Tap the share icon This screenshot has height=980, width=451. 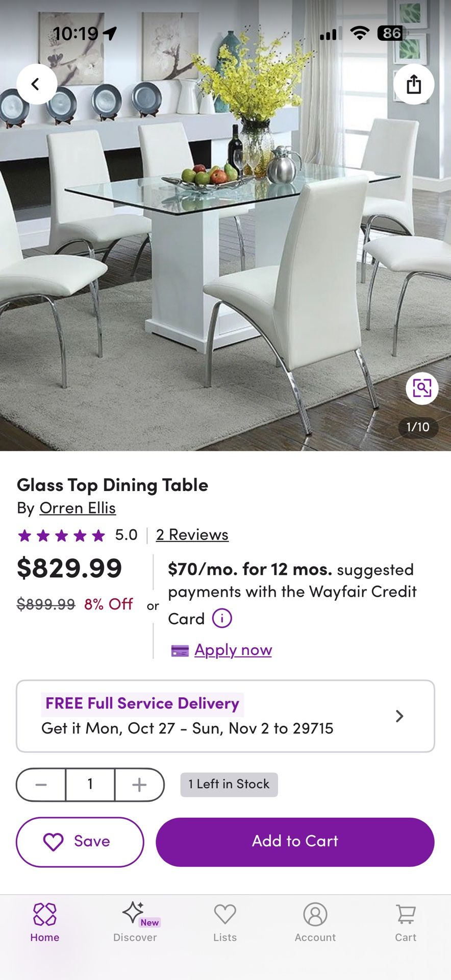click(x=413, y=84)
